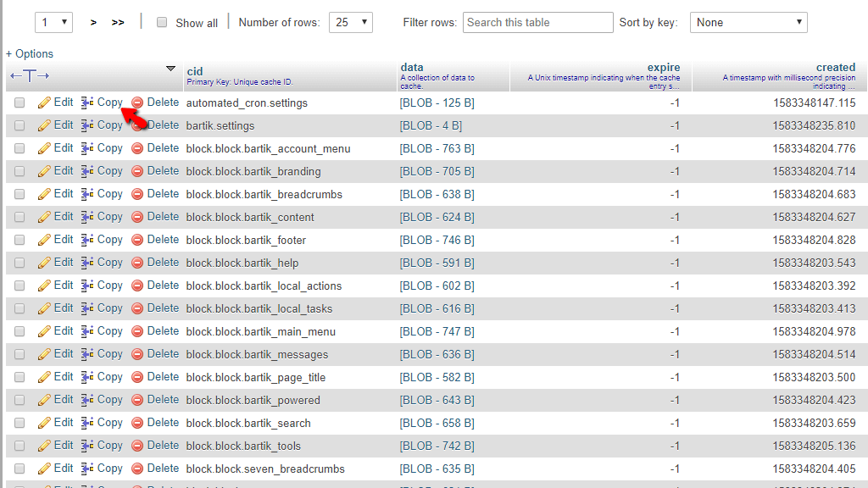The image size is (868, 488).
Task: Open the Number of rows dropdown
Action: 350,23
